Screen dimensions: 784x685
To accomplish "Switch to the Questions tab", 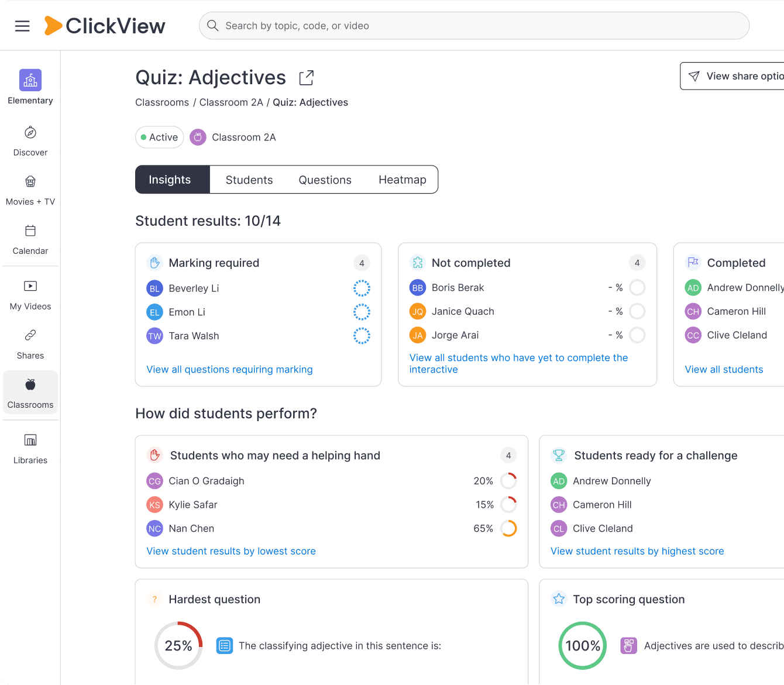I will point(325,180).
